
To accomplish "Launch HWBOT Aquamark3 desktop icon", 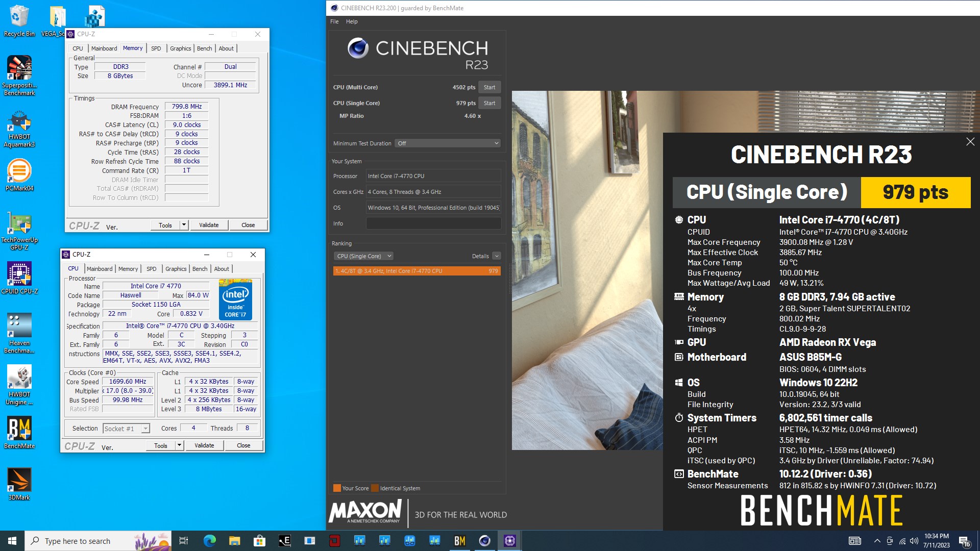I will pos(19,128).
